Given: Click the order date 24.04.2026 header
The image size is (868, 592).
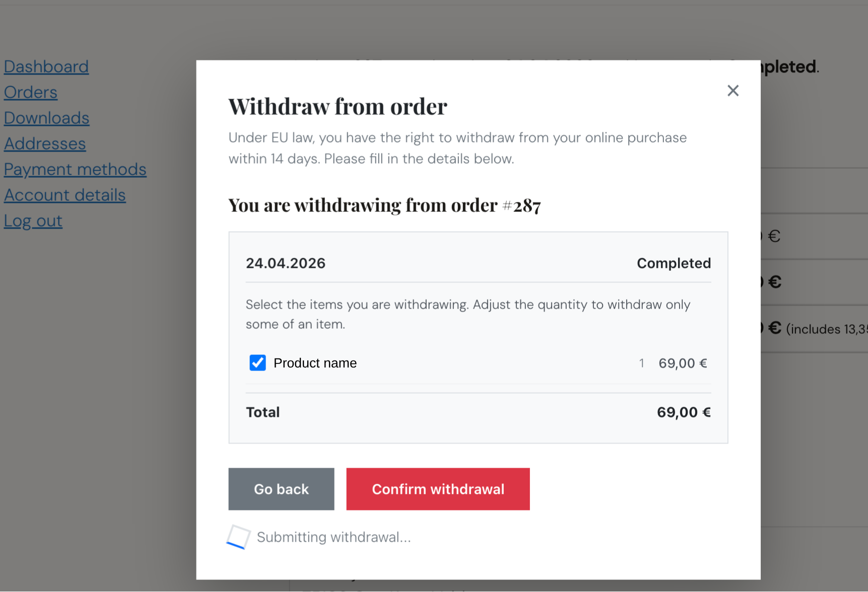Looking at the screenshot, I should click(286, 263).
